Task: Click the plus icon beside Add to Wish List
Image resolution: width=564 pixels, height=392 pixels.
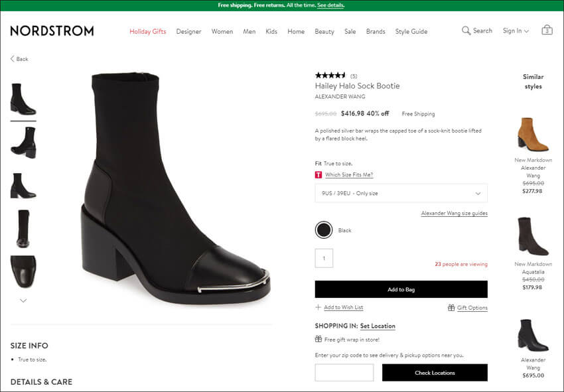Action: pos(318,307)
